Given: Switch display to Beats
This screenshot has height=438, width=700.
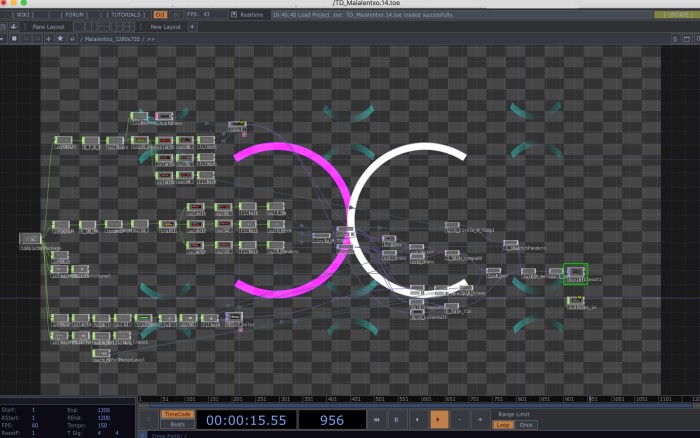Looking at the screenshot, I should pyautogui.click(x=177, y=425).
